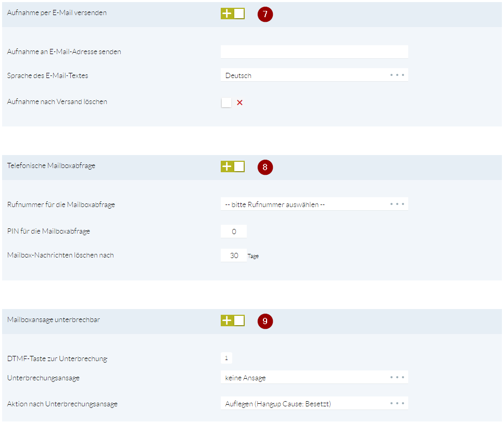The width and height of the screenshot is (504, 423).
Task: Toggle 'Aufnahme per E-Mail versenden' switch
Action: pyautogui.click(x=233, y=14)
